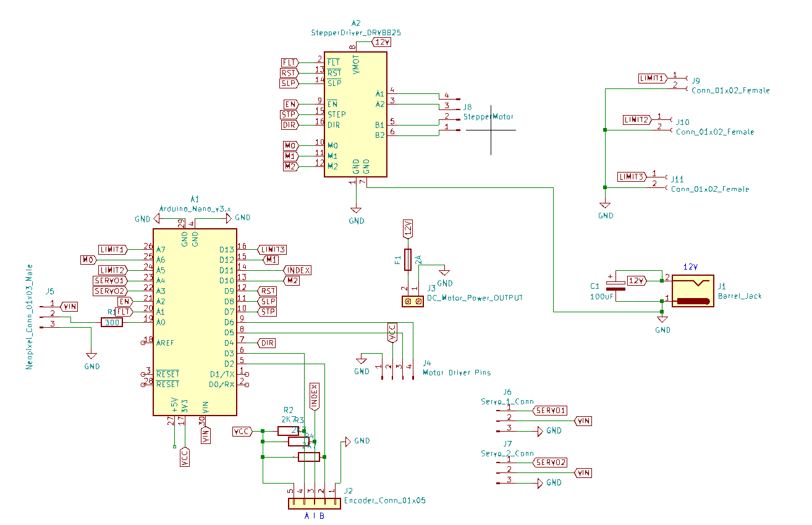The height and width of the screenshot is (525, 812).
Task: Select the 12V label on the VMOT pin
Action: [x=381, y=42]
